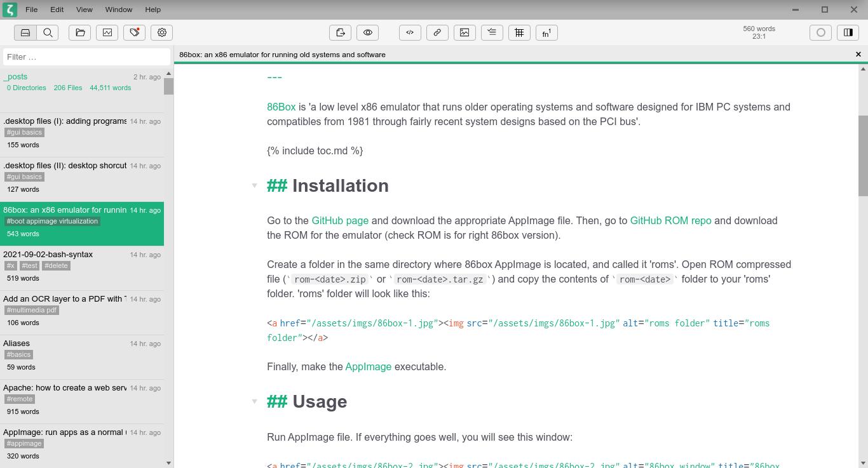
Task: Open the 'Aliases' note
Action: (x=82, y=357)
